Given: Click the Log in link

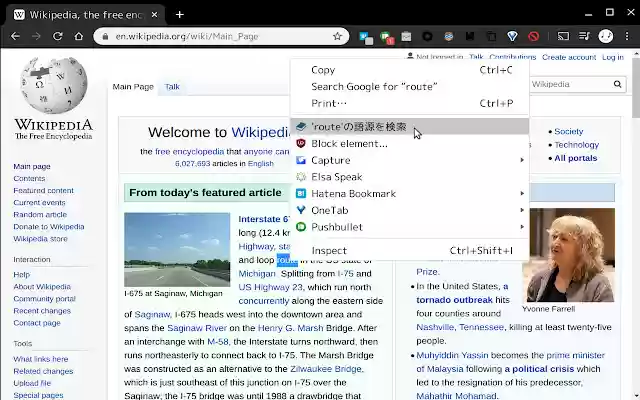Looking at the screenshot, I should click(x=613, y=57).
